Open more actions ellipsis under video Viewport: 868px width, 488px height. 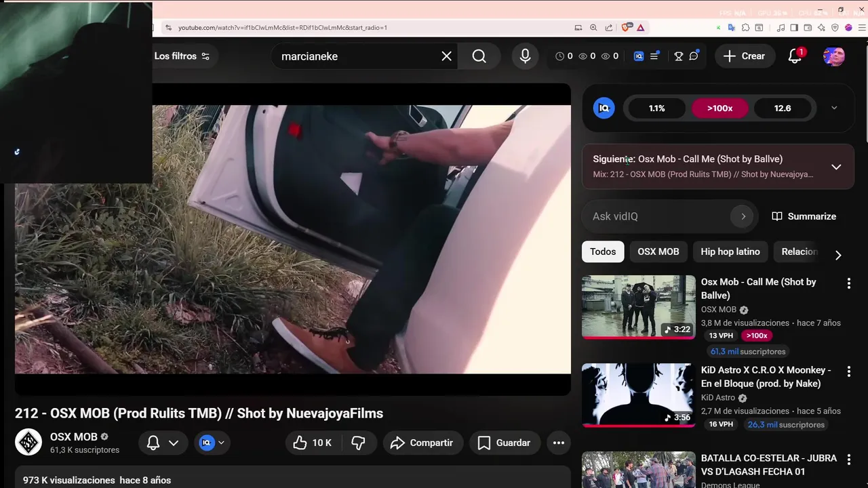coord(559,443)
